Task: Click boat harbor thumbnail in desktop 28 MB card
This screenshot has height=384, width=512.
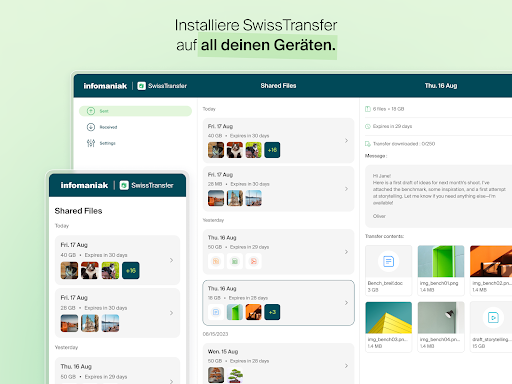Action: pyautogui.click(x=253, y=198)
